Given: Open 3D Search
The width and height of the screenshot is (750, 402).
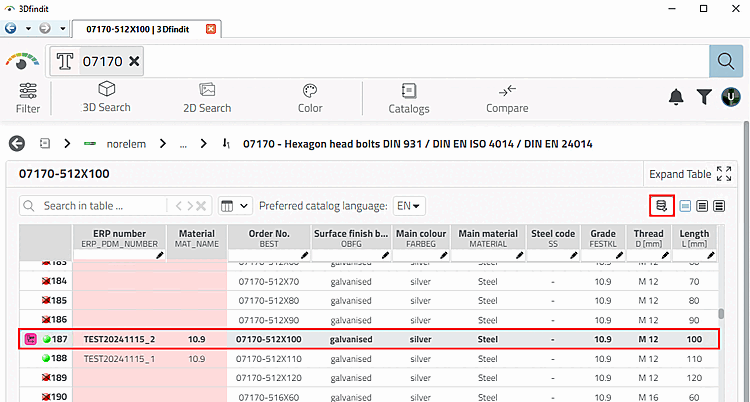Looking at the screenshot, I should coord(107,97).
